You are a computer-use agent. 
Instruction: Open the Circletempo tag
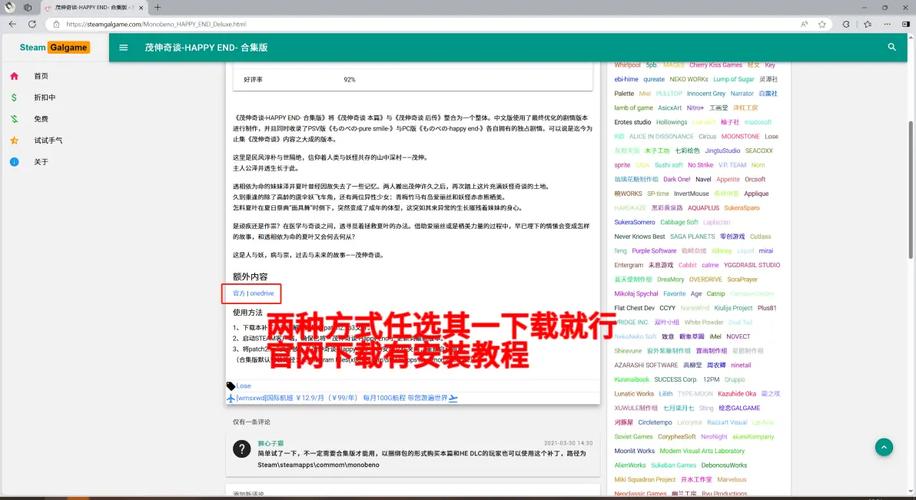[x=655, y=422]
